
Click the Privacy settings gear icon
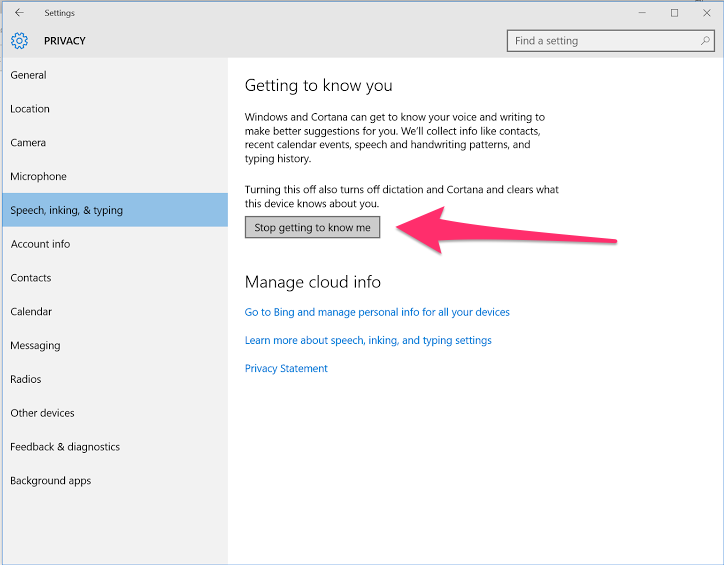coord(19,41)
